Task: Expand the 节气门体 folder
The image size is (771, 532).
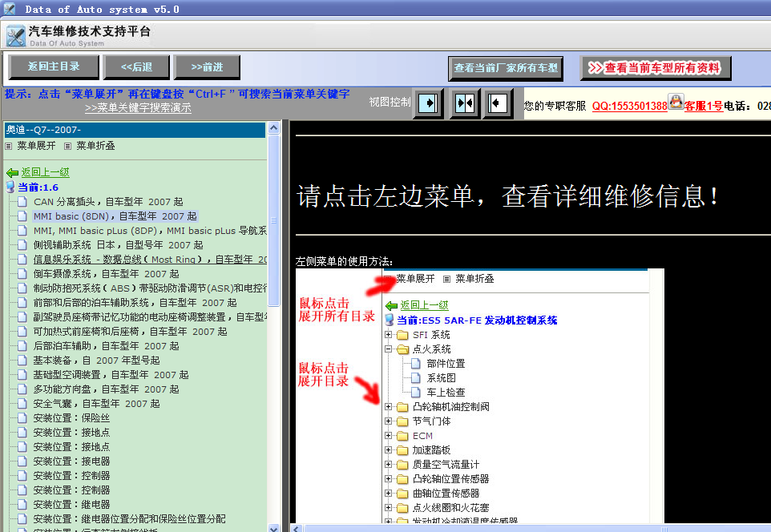Action: [x=389, y=421]
